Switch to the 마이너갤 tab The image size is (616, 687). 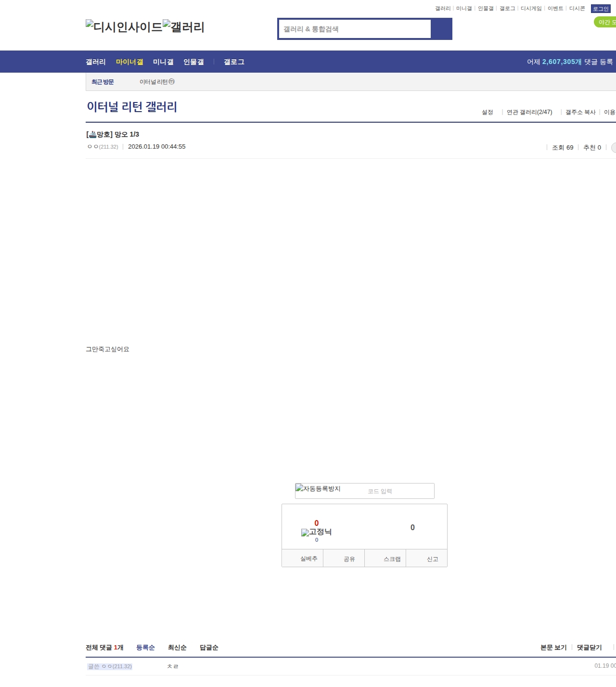point(130,62)
